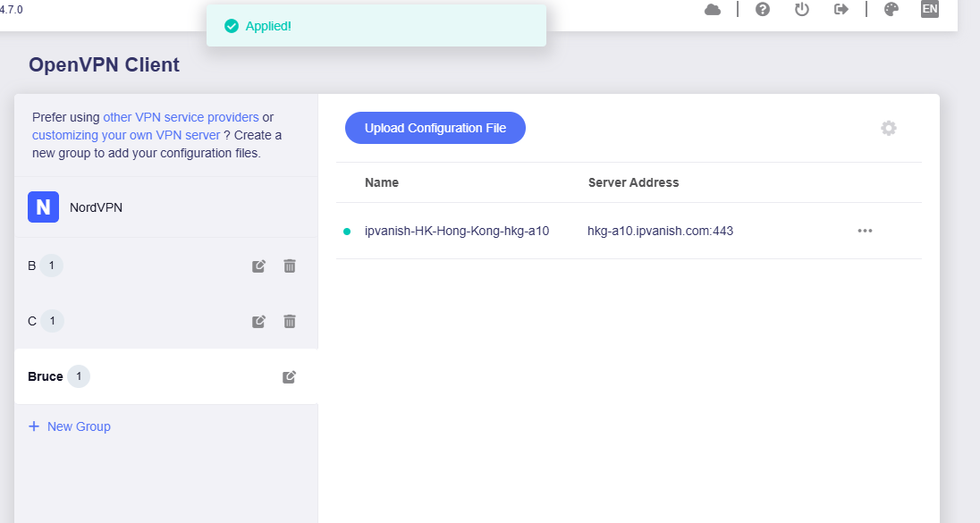Click the power reboot icon
Viewport: 980px width, 523px height.
point(802,10)
